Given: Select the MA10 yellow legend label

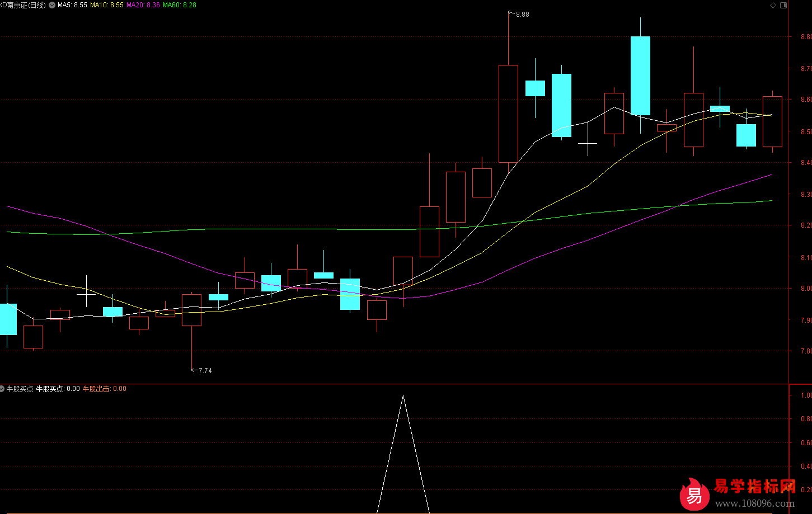Looking at the screenshot, I should pos(106,5).
